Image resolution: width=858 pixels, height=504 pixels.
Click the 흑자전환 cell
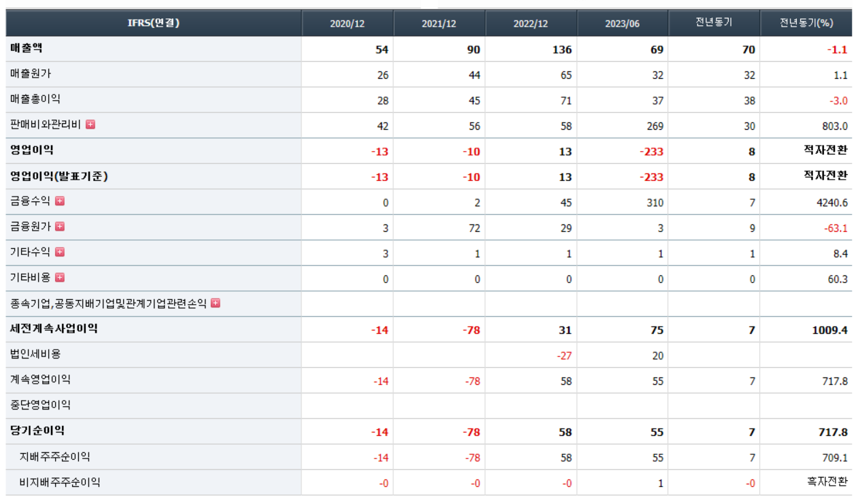pos(827,482)
